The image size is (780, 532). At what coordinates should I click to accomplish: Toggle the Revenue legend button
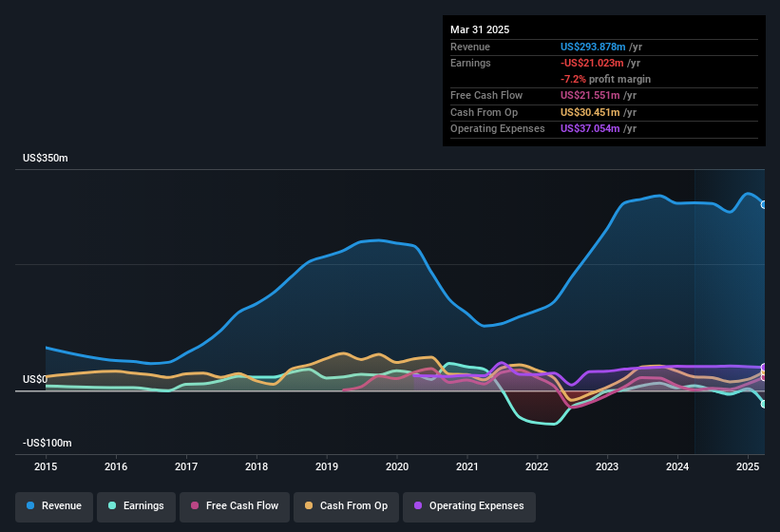point(54,506)
